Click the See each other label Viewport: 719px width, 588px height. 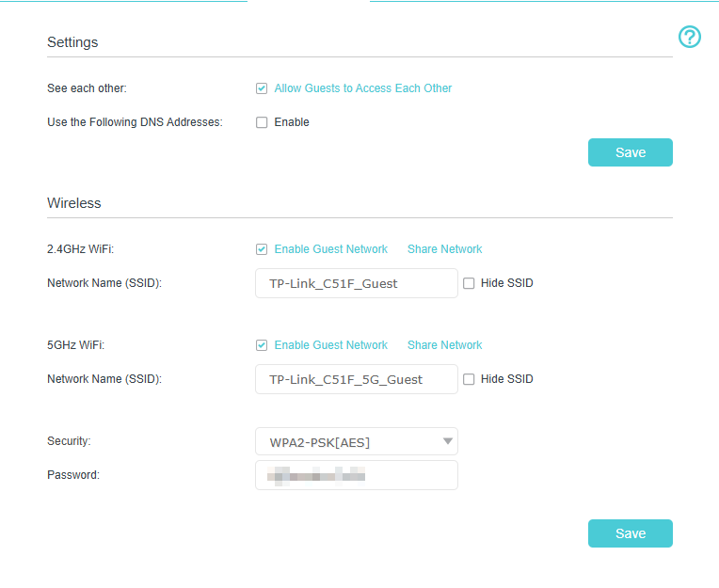pos(87,88)
